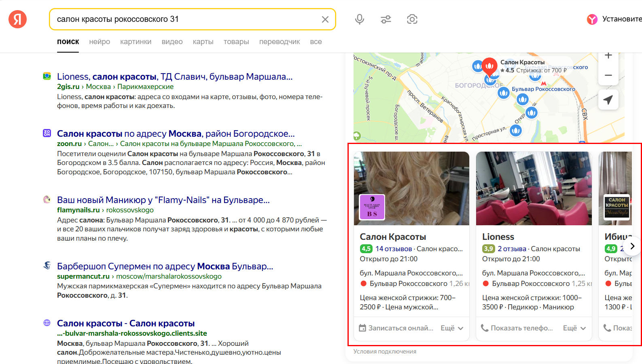Open image search camera icon
642x364 pixels.
click(412, 19)
